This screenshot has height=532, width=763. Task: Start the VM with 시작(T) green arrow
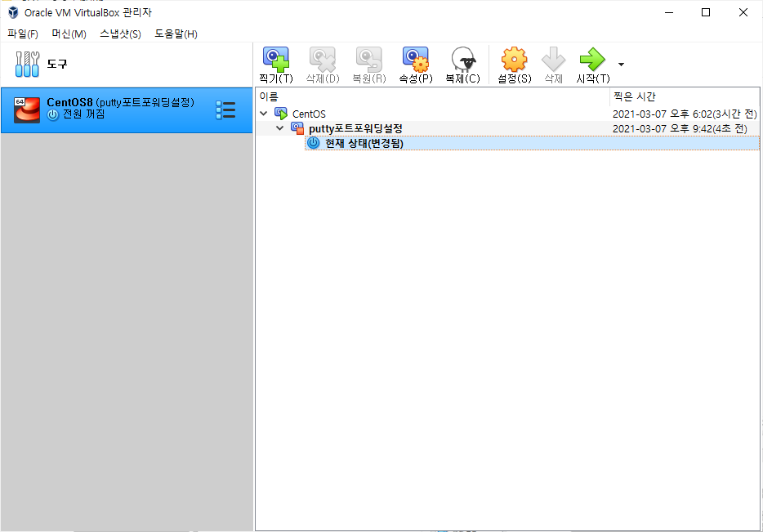(x=593, y=65)
